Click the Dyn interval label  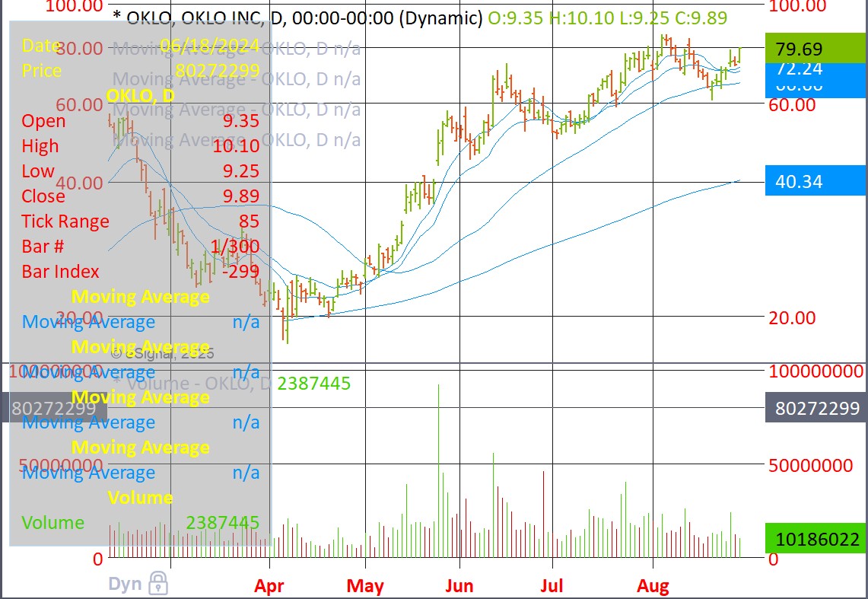pos(126,585)
